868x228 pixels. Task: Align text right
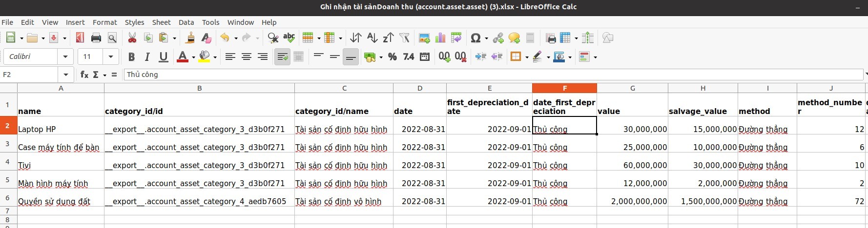[262, 57]
